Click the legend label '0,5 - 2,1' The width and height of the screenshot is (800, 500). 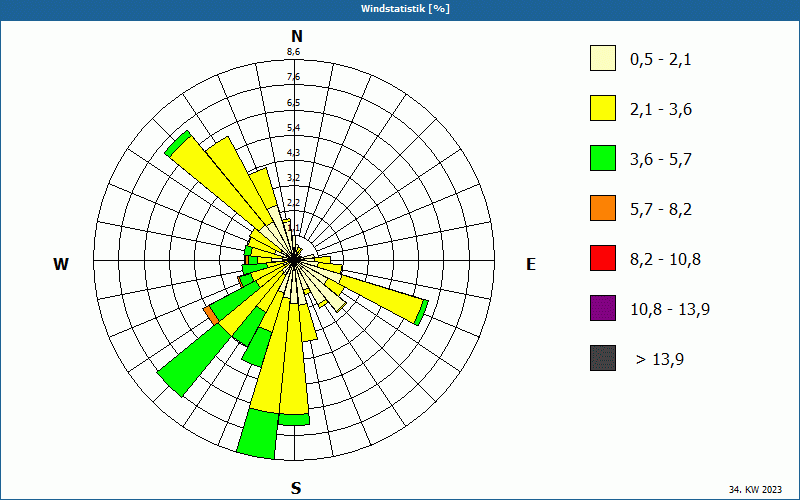[x=661, y=60]
